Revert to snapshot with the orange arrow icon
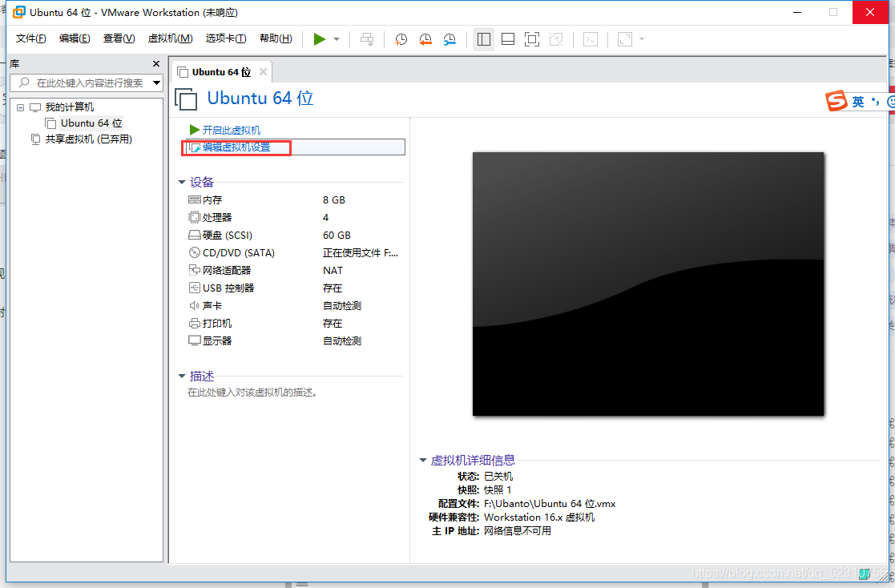 click(425, 38)
